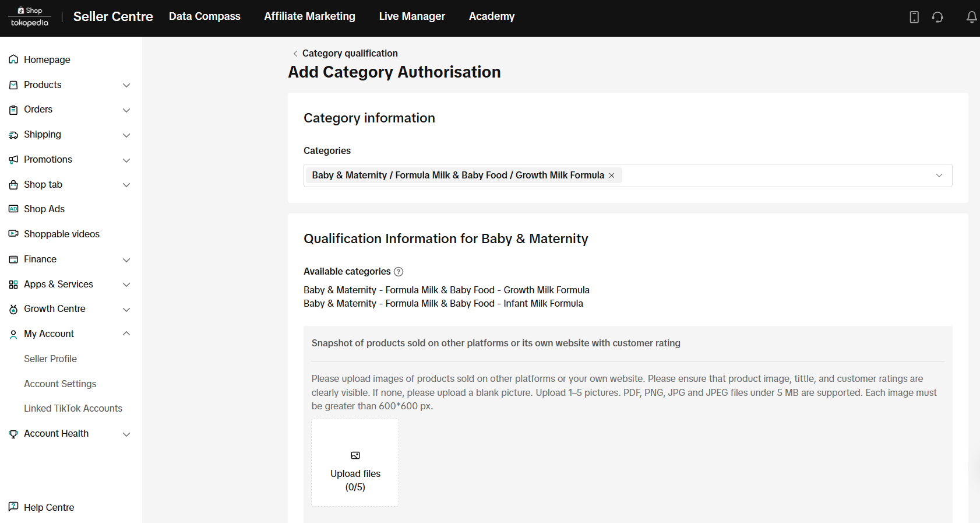
Task: Click the Help Centre icon
Action: (x=13, y=507)
